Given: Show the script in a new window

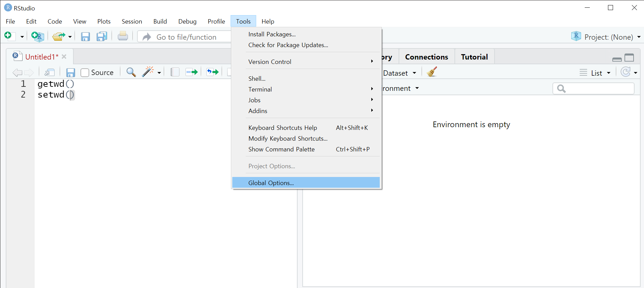Looking at the screenshot, I should pos(49,72).
